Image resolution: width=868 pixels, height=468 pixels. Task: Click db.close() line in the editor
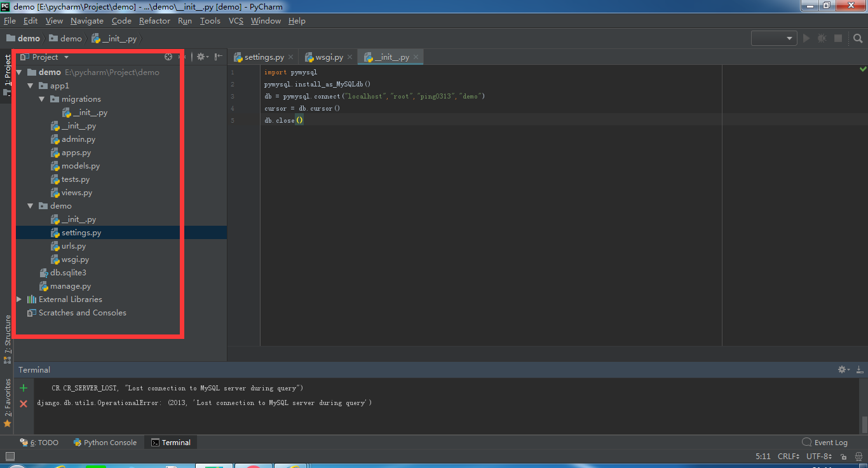[284, 120]
